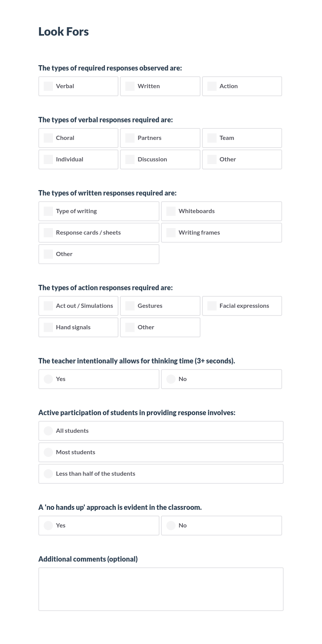Screen dimensions: 322x644
Task: Check the Partners verbal response option
Action: [x=130, y=138]
